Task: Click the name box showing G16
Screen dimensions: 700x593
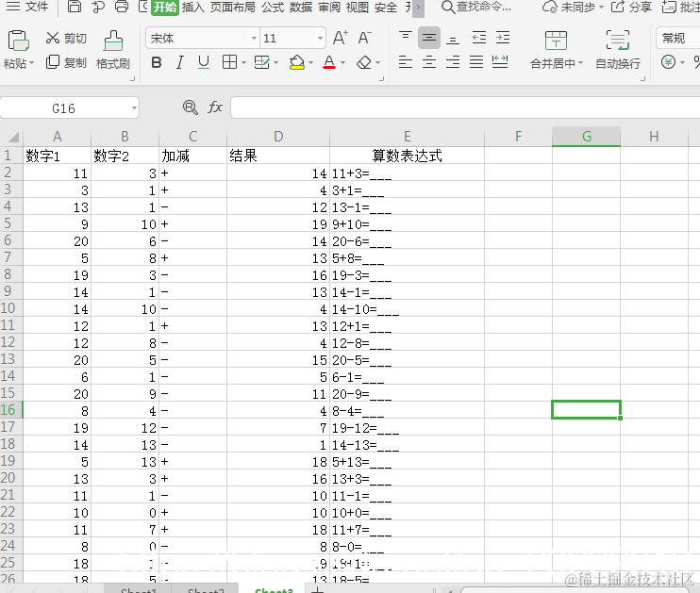Action: click(x=70, y=108)
